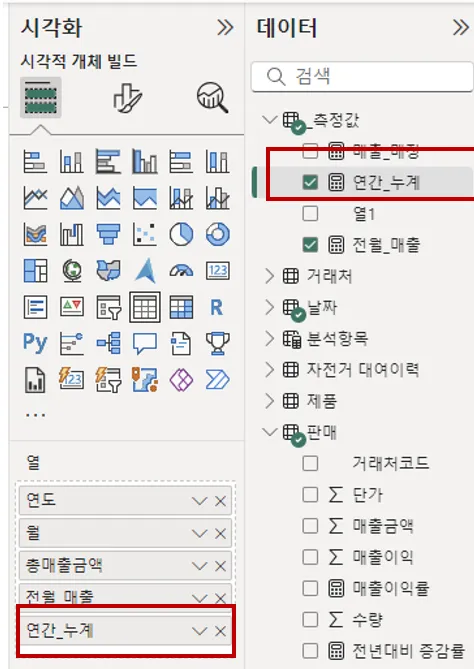Image resolution: width=474 pixels, height=669 pixels.
Task: Collapse the 시각화 pane with double arrows
Action: pos(225,28)
